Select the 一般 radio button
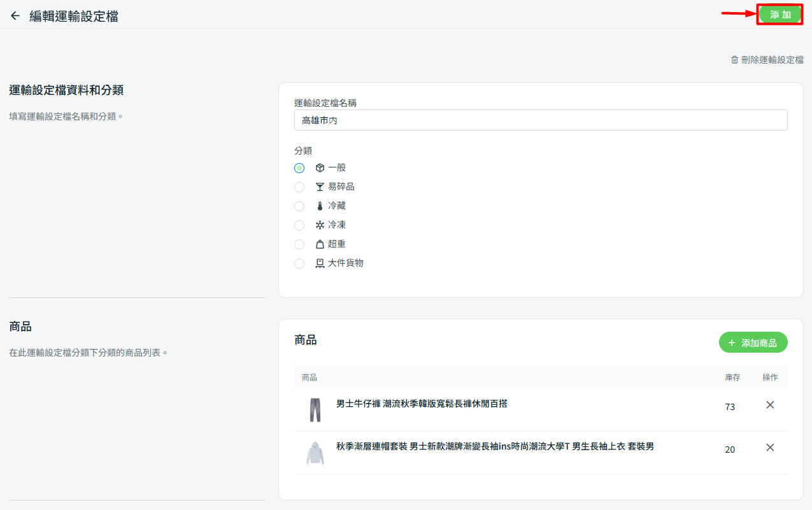 (x=299, y=168)
